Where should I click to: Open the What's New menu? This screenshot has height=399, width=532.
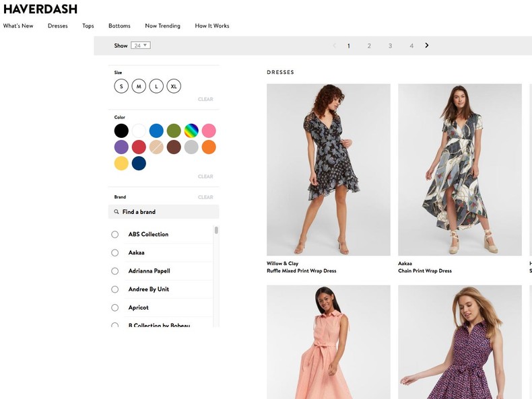[18, 26]
